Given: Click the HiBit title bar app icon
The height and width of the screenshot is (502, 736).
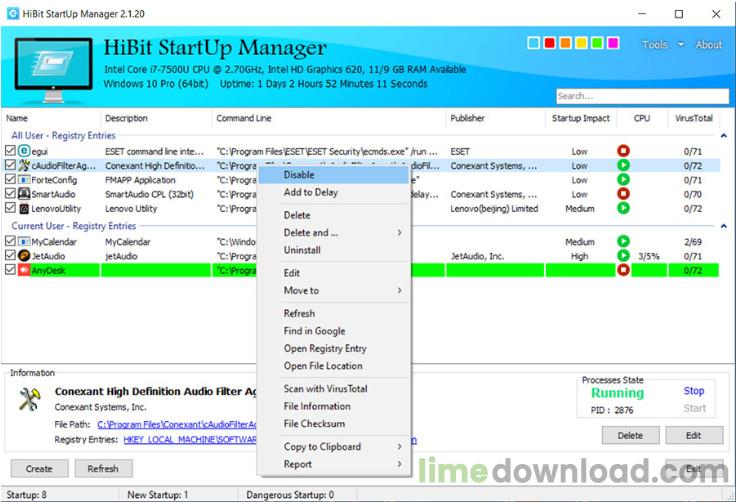Looking at the screenshot, I should coord(13,14).
